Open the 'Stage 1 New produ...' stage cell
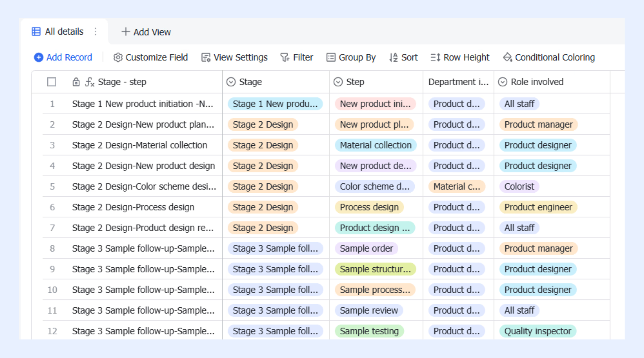The image size is (644, 358). (x=275, y=104)
